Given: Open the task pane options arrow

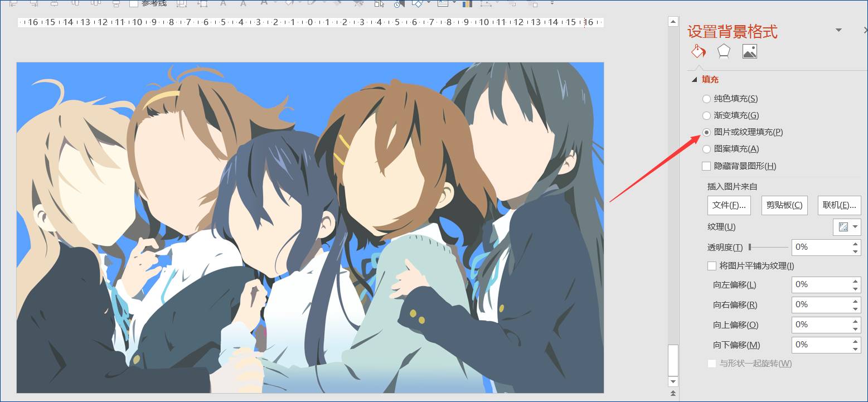Looking at the screenshot, I should 838,30.
